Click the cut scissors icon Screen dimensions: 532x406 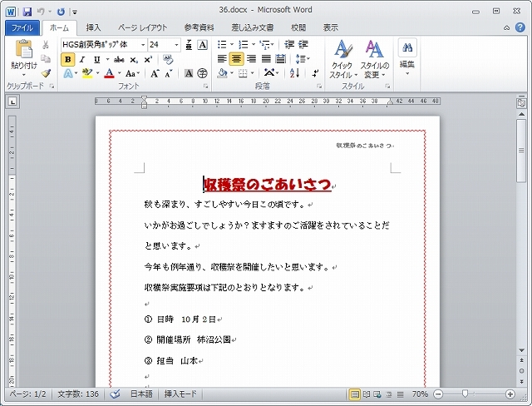pos(46,45)
